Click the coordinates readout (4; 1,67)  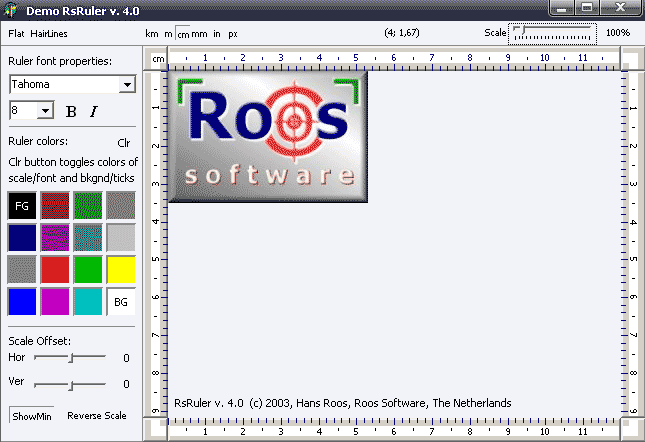coord(402,32)
